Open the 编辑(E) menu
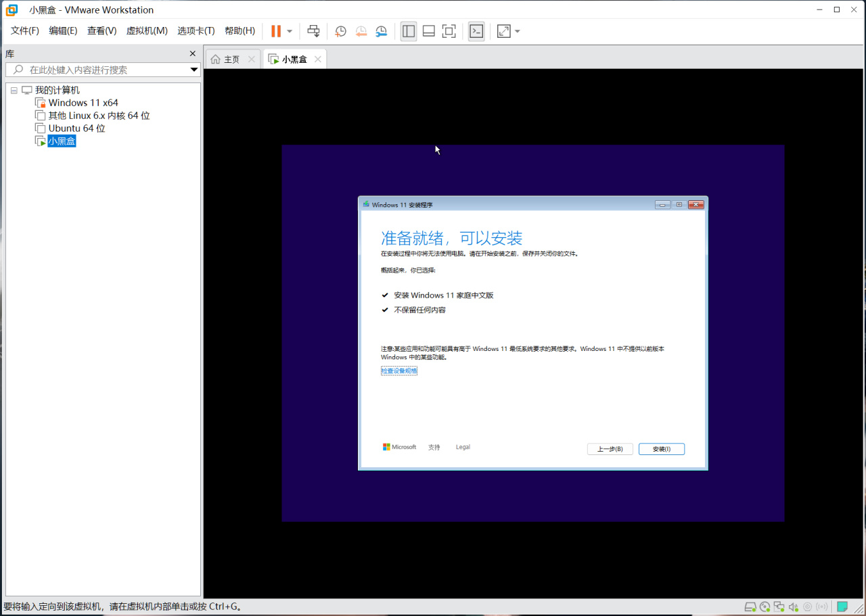Viewport: 866px width, 616px height. [x=63, y=31]
